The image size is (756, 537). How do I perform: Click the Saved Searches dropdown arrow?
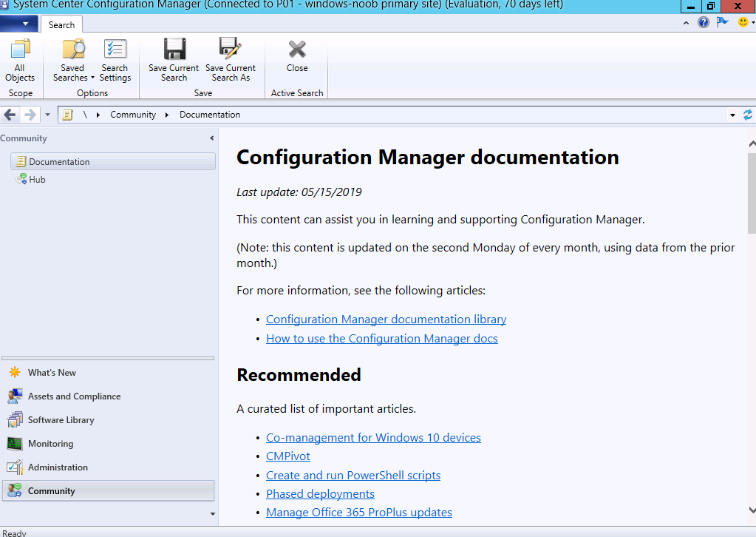[92, 78]
